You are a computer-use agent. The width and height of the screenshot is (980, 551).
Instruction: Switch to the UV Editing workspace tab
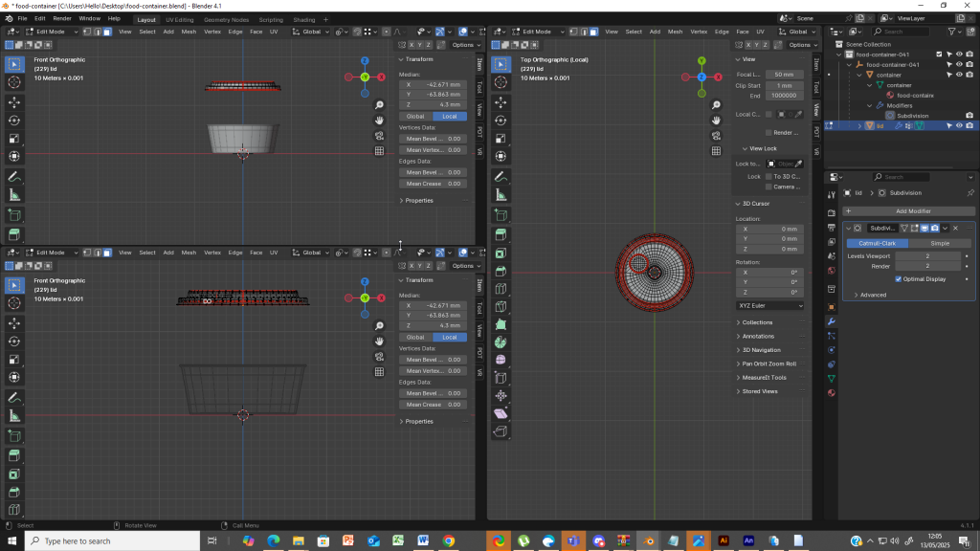[x=179, y=19]
